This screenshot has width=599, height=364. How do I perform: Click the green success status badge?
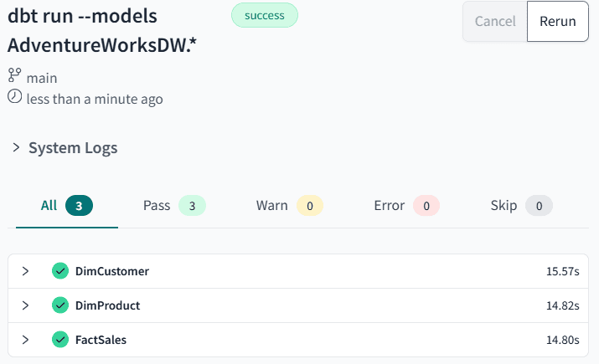click(264, 15)
